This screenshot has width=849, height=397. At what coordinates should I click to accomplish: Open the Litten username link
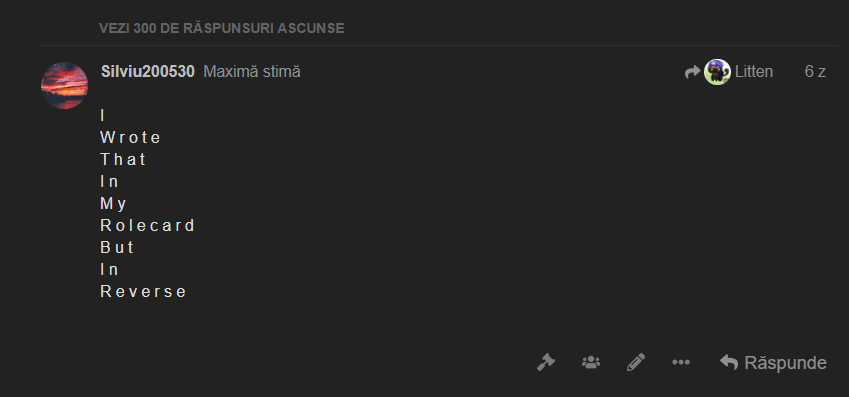754,71
